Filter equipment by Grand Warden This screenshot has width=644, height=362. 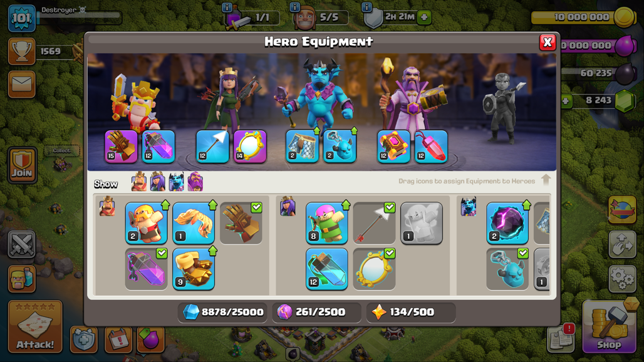pos(195,182)
